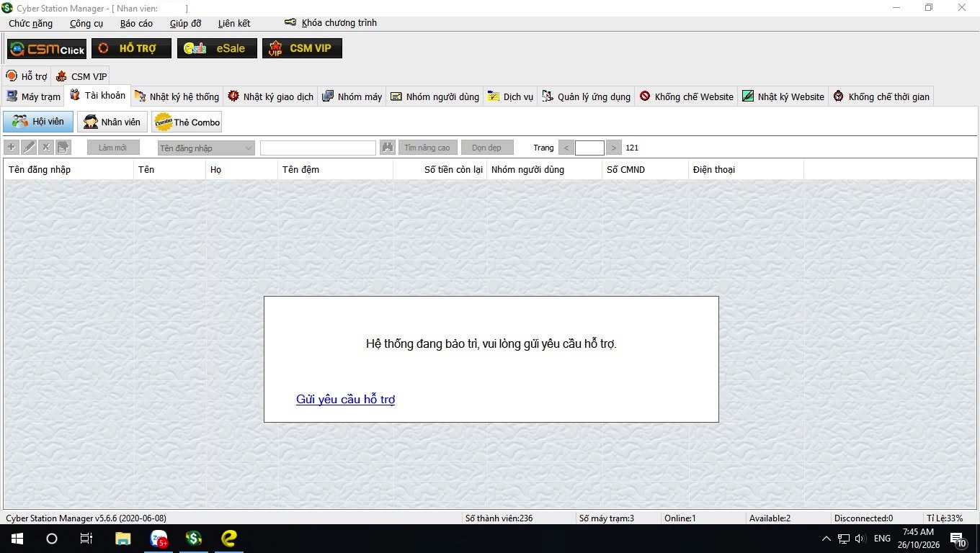Open the Báo cáo menu
Screen dimensions: 980x553
(137, 23)
